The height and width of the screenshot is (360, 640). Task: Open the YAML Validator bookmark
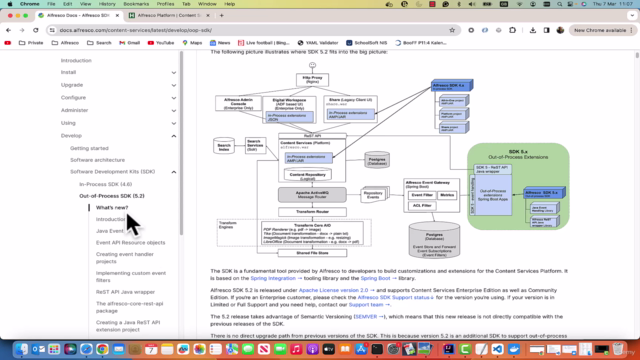(x=318, y=43)
